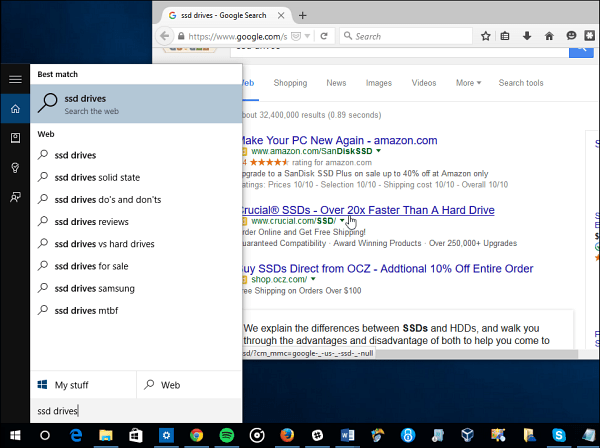Choose 'ssd drives reviews' suggestion

136,222
